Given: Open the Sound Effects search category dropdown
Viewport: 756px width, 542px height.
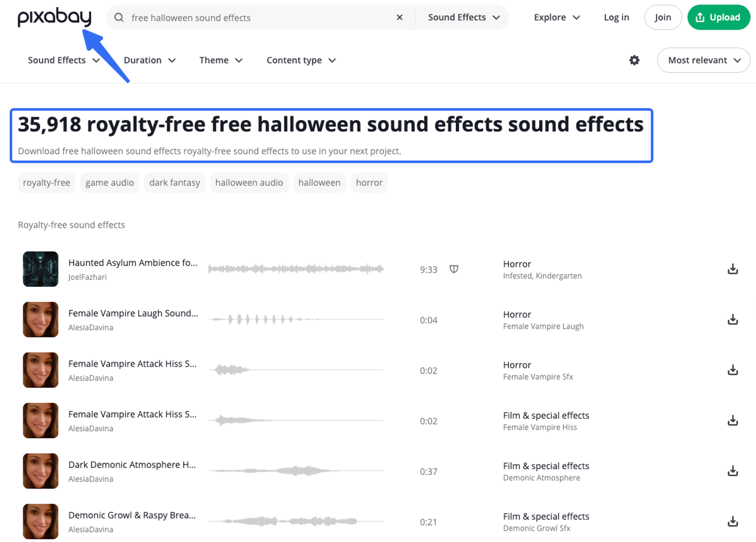Looking at the screenshot, I should 464,17.
